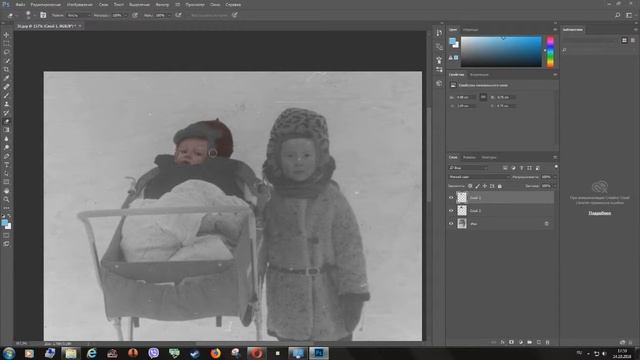The height and width of the screenshot is (360, 640).
Task: Toggle lock all padlock icon
Action: 500,186
